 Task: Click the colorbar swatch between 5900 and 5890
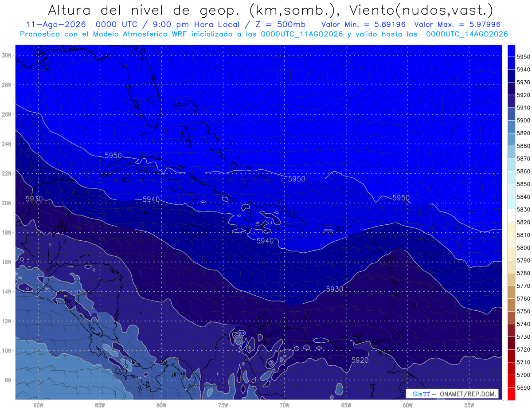coord(511,127)
